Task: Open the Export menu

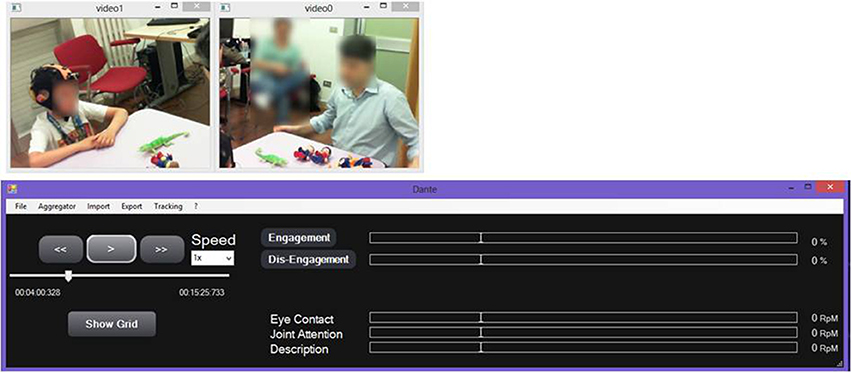Action: point(132,206)
